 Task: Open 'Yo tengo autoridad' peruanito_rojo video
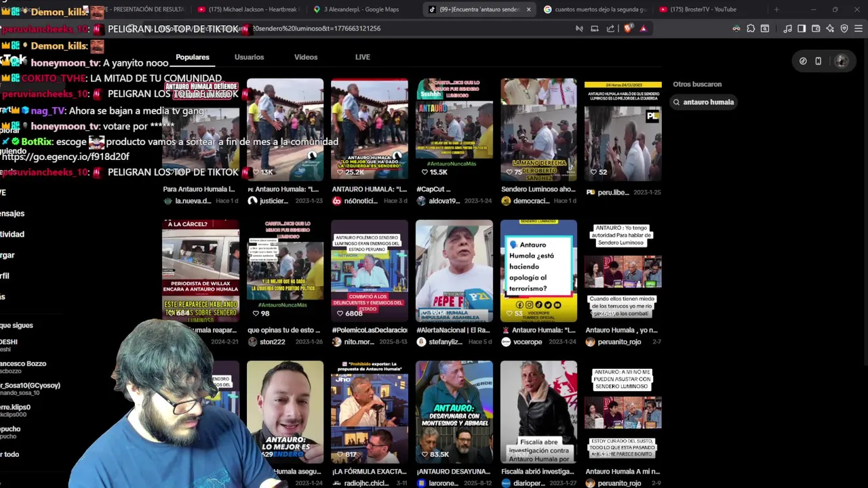pos(623,270)
